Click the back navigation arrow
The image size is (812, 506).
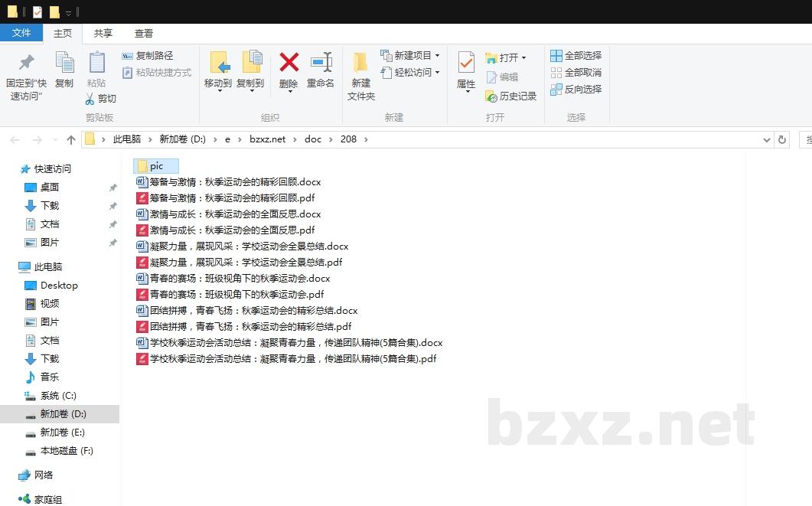coord(14,139)
